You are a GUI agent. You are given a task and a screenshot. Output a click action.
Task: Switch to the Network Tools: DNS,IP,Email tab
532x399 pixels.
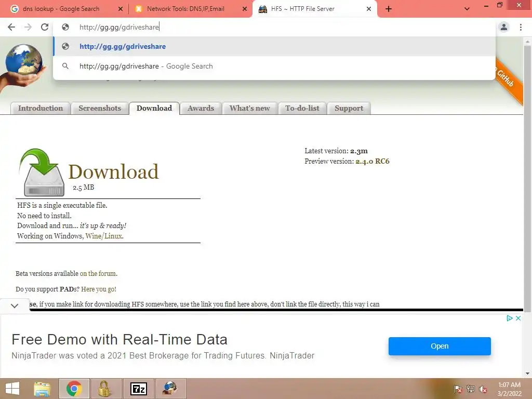click(190, 9)
